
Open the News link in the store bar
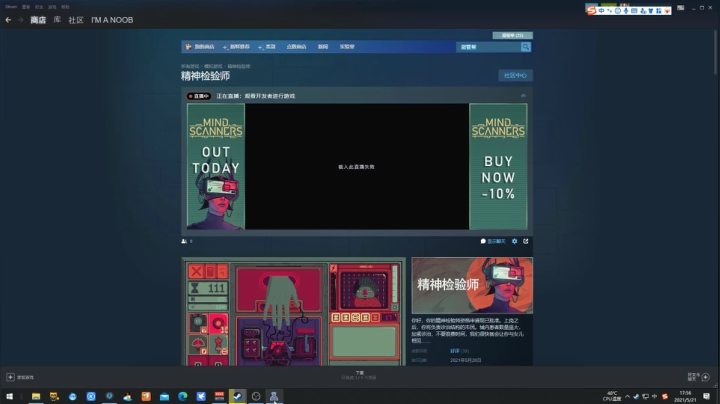(323, 47)
